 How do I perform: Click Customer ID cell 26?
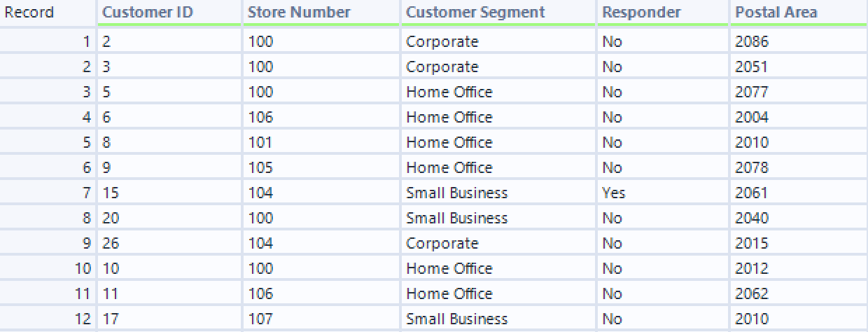coord(111,243)
